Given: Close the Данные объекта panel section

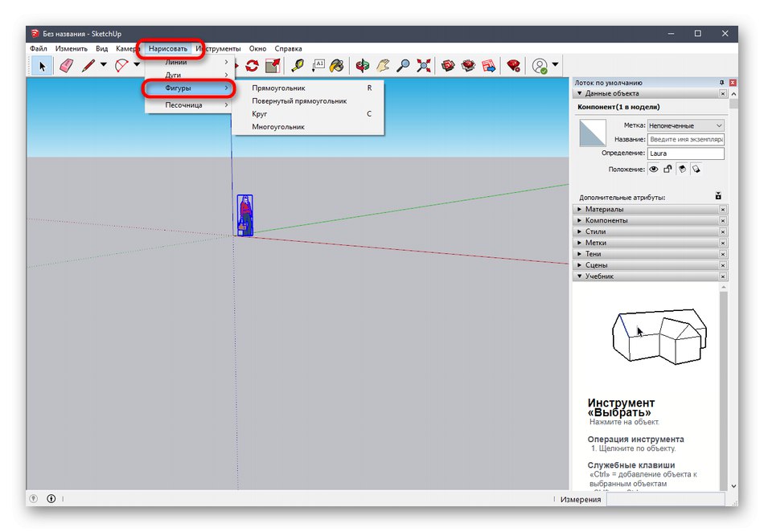Looking at the screenshot, I should [723, 93].
